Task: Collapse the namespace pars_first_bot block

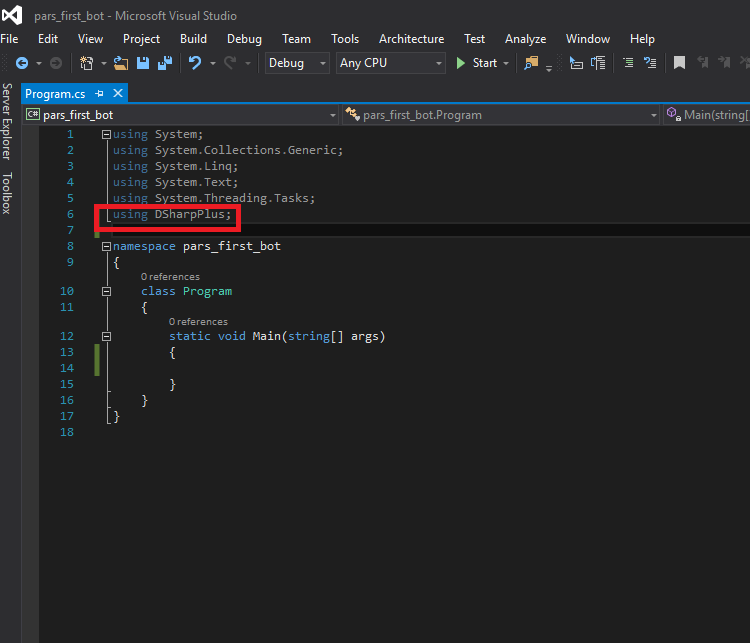Action: 106,246
